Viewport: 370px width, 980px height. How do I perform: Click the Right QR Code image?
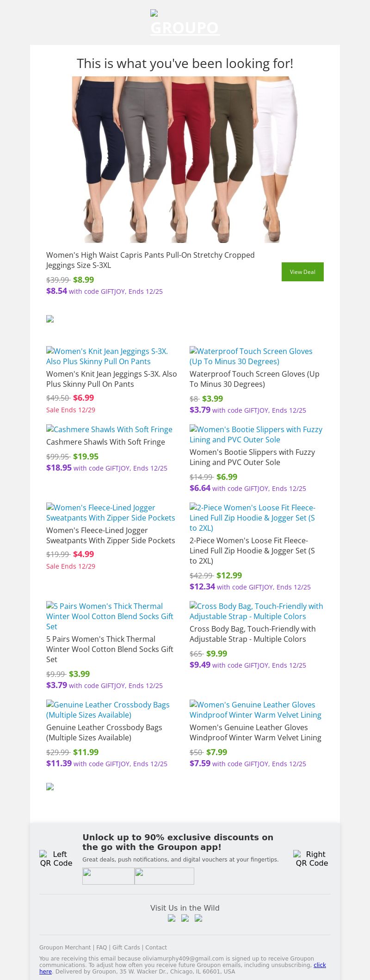[x=312, y=858]
